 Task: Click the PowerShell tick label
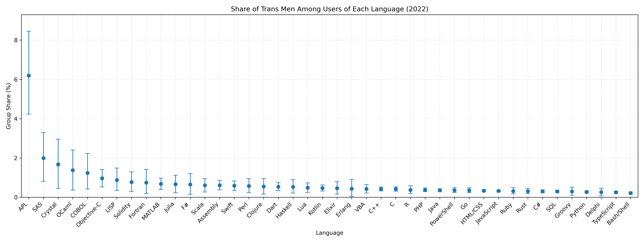point(442,214)
